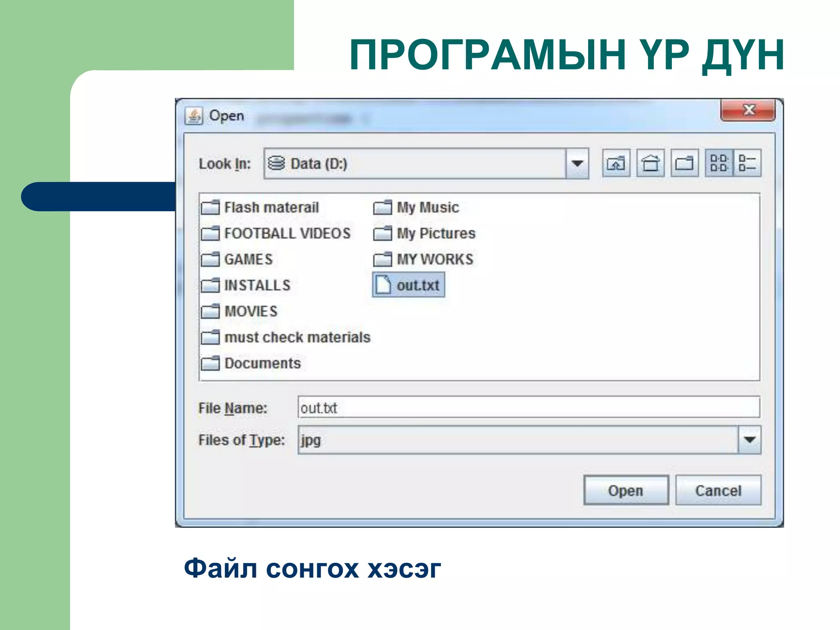Screen dimensions: 840x630
Task: Select the out.txt file
Action: pyautogui.click(x=409, y=285)
